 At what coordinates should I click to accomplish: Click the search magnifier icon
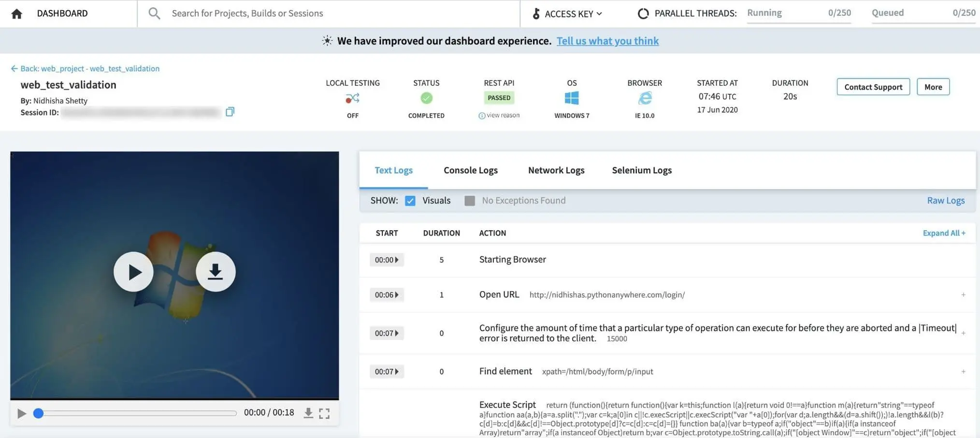pyautogui.click(x=154, y=14)
